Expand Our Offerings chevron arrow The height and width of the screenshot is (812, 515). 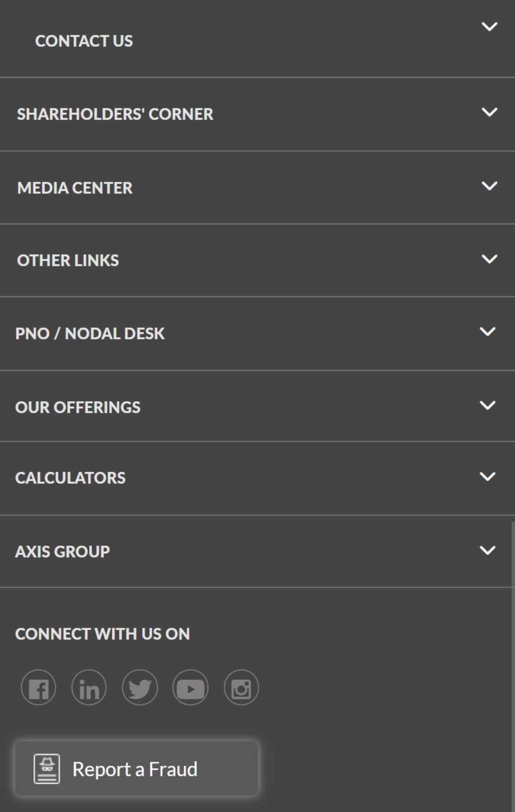pyautogui.click(x=487, y=405)
